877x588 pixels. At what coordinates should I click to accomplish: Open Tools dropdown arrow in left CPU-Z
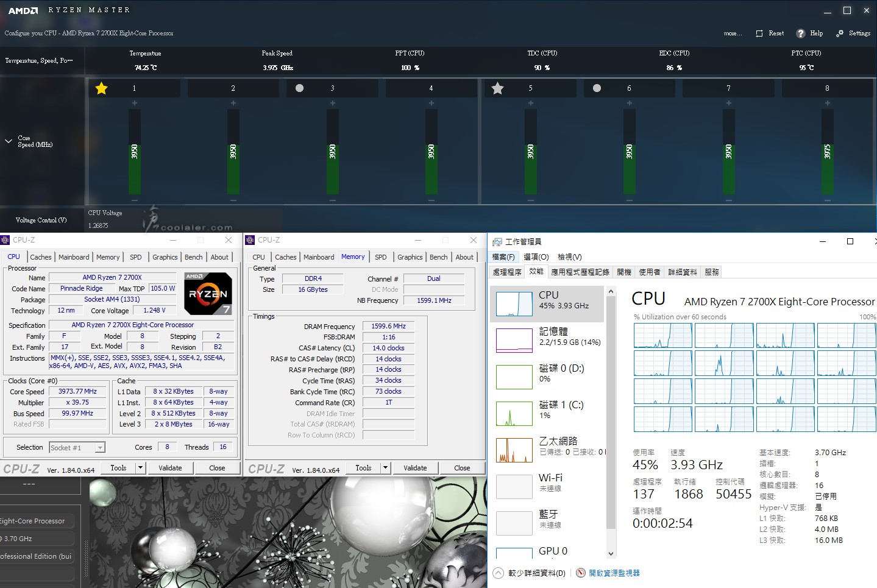tap(140, 468)
